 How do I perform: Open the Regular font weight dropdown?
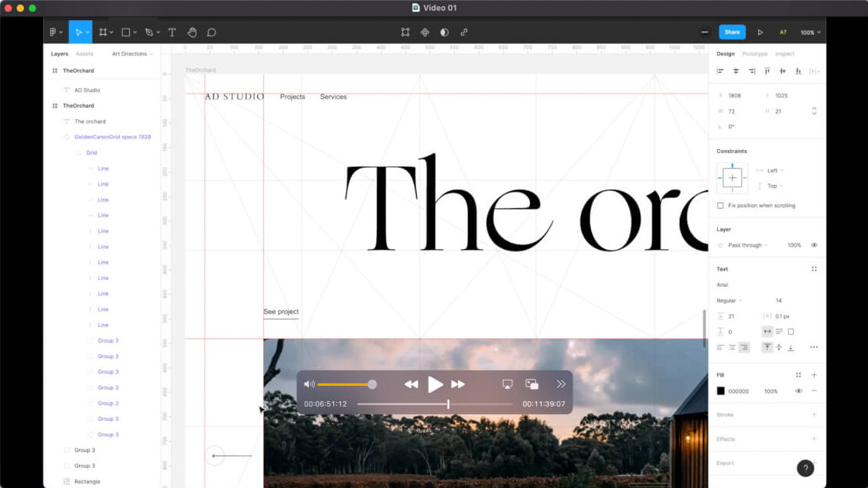[729, 300]
